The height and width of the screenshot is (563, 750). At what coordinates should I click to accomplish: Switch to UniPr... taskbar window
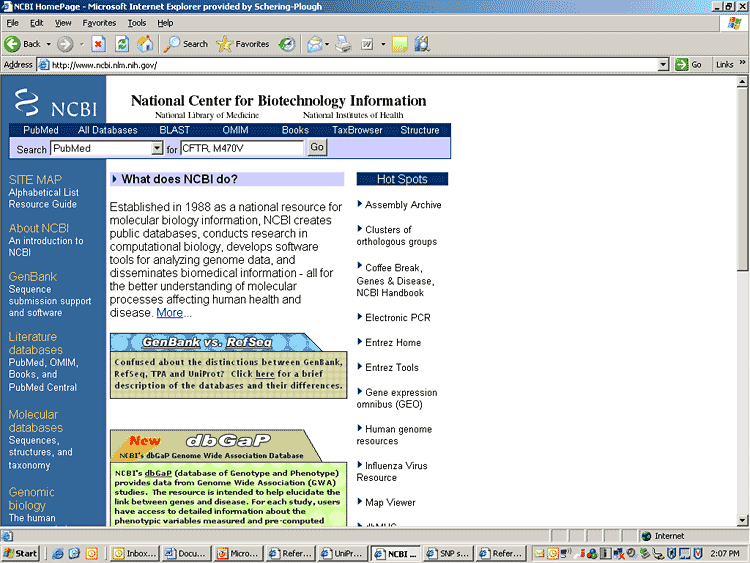pos(342,553)
